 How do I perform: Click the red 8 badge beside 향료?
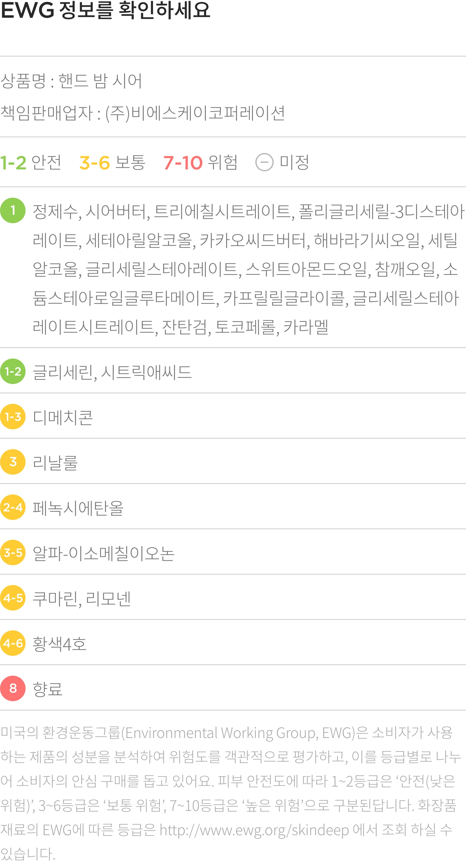pyautogui.click(x=13, y=688)
